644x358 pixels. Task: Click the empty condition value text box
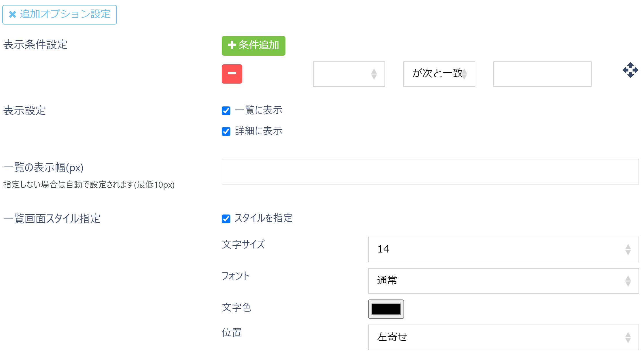point(542,74)
